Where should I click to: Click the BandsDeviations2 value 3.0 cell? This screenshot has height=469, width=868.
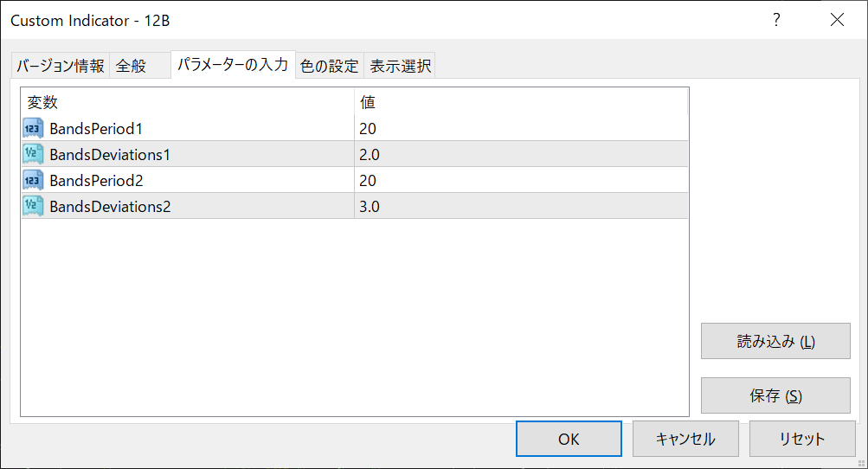pyautogui.click(x=519, y=207)
